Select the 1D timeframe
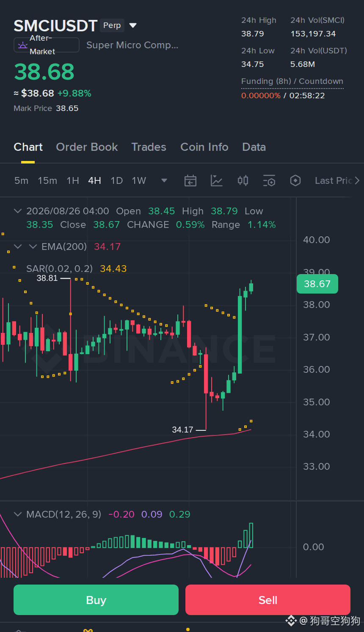Screen dimensions: 364x632 tap(116, 181)
